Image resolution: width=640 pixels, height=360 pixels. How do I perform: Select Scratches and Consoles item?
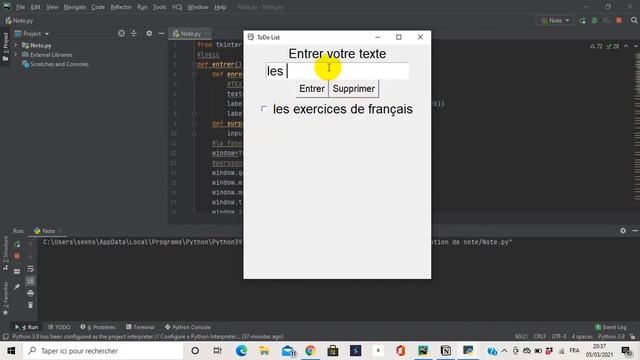click(55, 64)
